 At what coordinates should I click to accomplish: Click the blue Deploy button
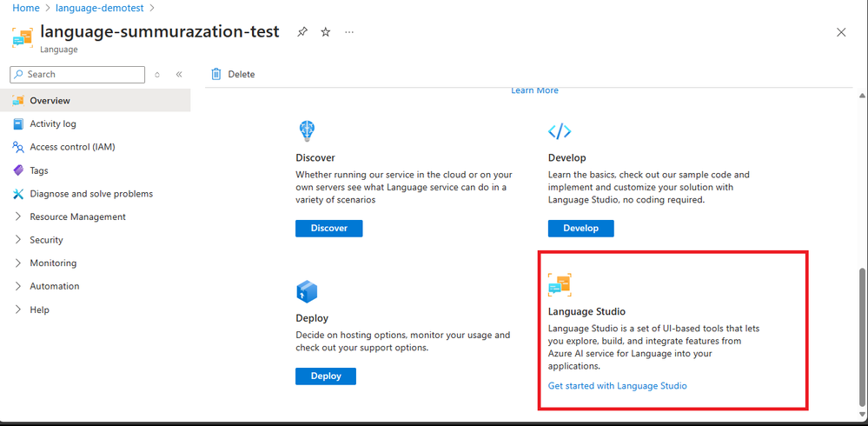point(326,376)
